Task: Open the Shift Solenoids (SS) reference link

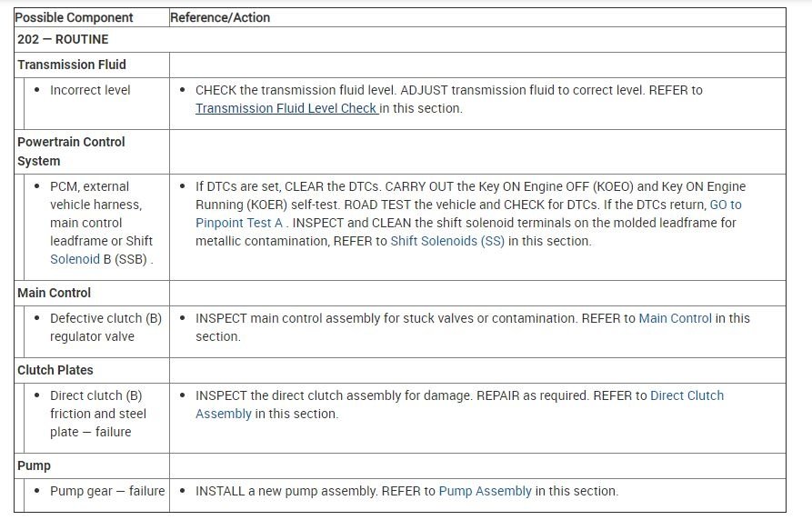Action: point(447,241)
